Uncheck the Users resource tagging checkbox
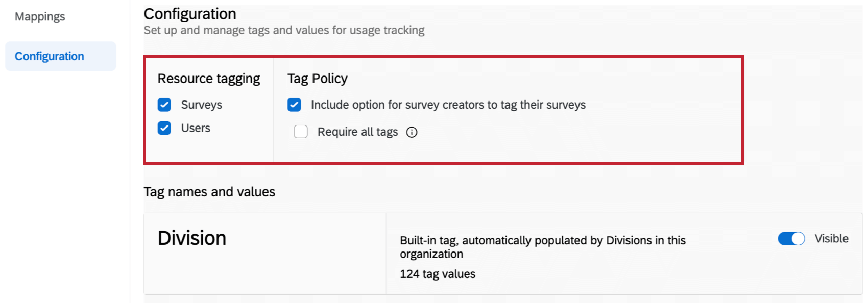The image size is (868, 303). pyautogui.click(x=164, y=128)
